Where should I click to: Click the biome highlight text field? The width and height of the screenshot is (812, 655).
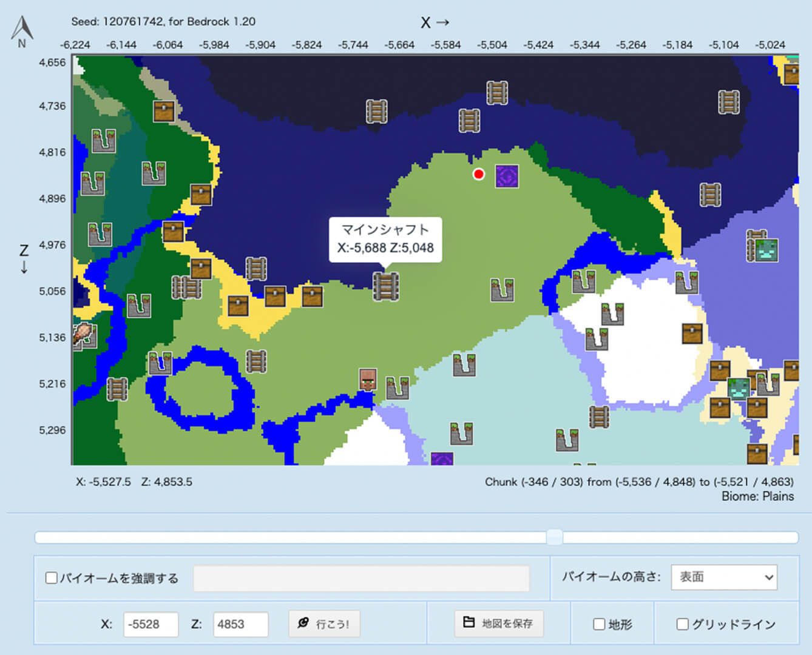coord(362,578)
